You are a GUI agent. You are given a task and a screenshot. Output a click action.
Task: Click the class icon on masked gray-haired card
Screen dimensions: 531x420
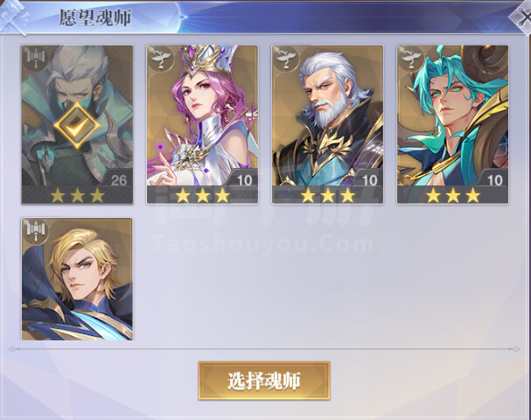[36, 58]
